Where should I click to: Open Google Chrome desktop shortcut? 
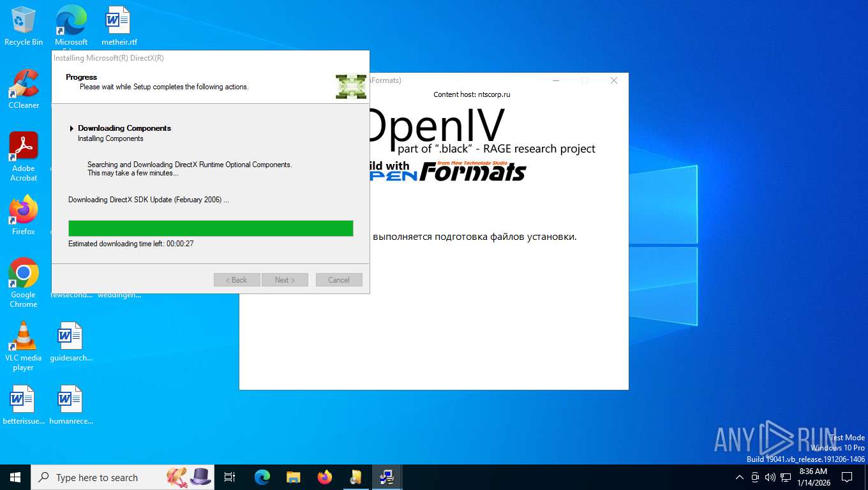(24, 283)
